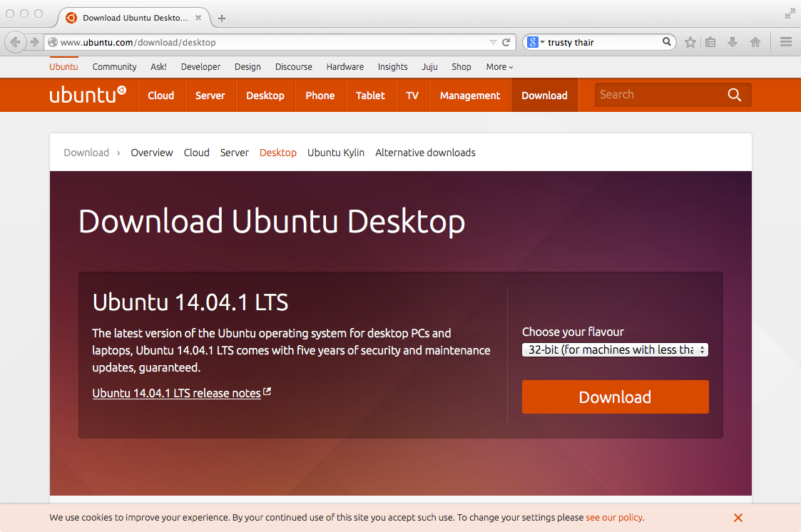Click the Download breadcrumb link
The width and height of the screenshot is (801, 532).
(x=86, y=153)
